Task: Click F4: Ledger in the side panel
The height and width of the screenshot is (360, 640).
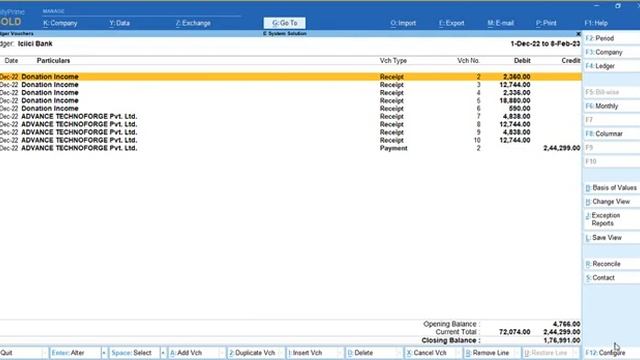Action: click(611, 66)
